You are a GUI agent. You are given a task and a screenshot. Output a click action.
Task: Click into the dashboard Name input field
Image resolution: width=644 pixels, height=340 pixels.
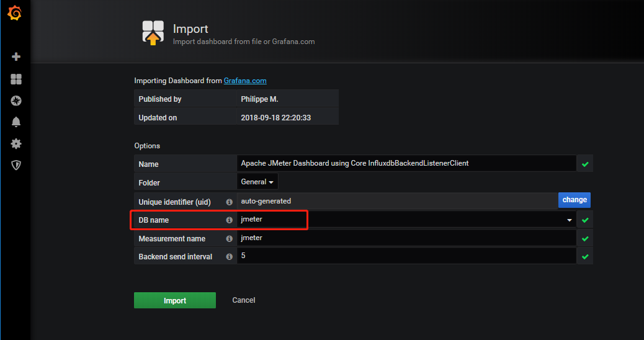click(x=406, y=163)
